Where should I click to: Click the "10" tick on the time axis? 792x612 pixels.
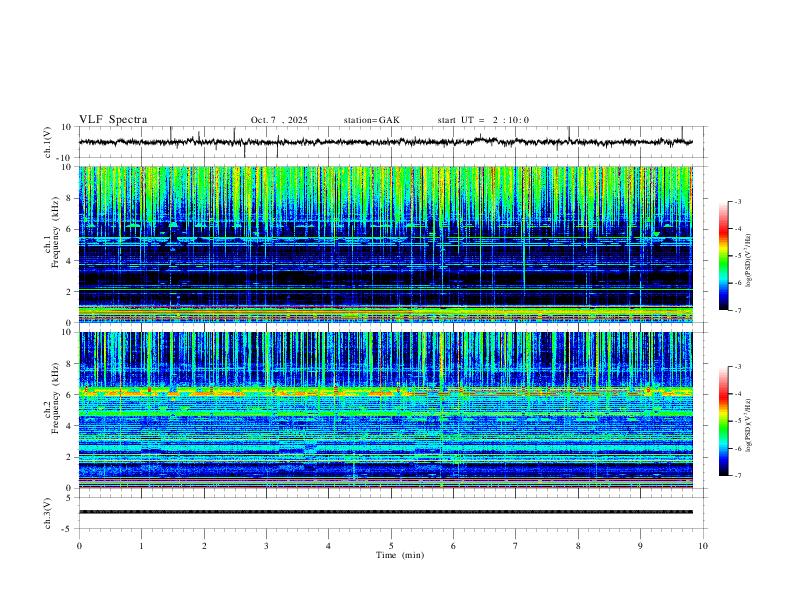coord(703,546)
